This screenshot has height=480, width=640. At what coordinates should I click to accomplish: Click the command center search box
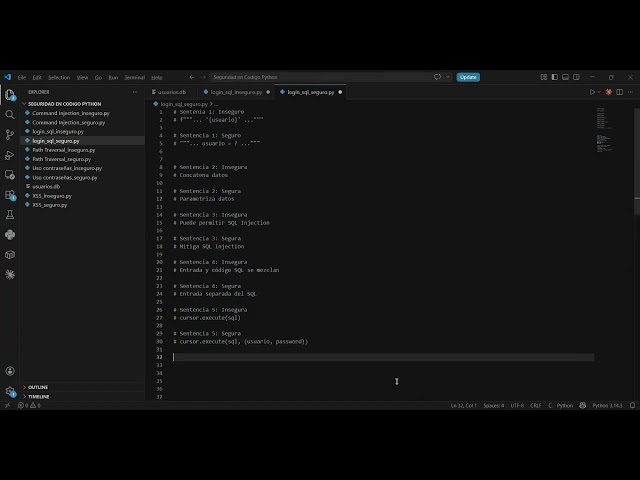pos(320,77)
